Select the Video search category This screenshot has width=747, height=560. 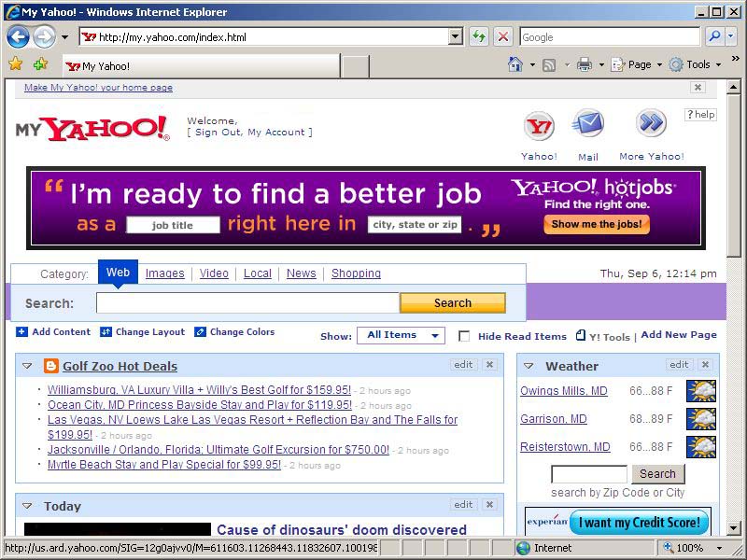(214, 273)
